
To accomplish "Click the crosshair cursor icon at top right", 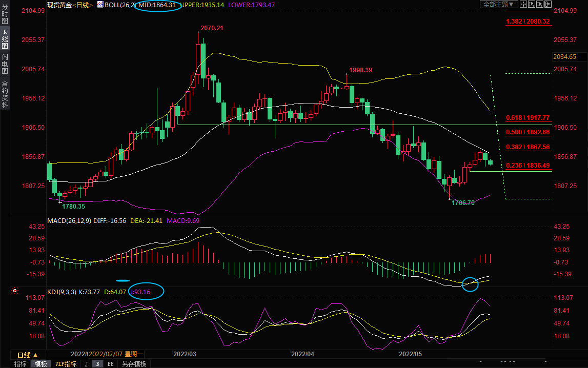I will (523, 4).
